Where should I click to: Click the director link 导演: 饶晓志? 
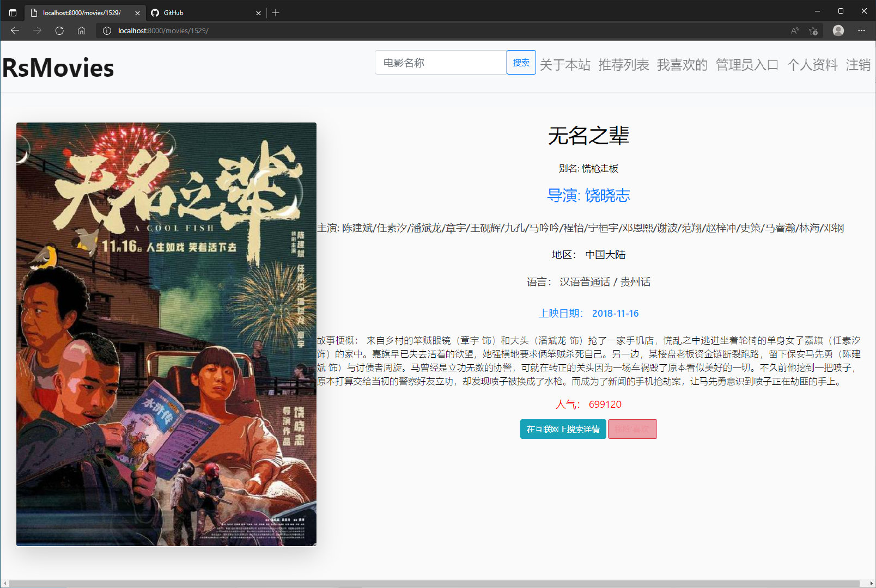click(588, 195)
